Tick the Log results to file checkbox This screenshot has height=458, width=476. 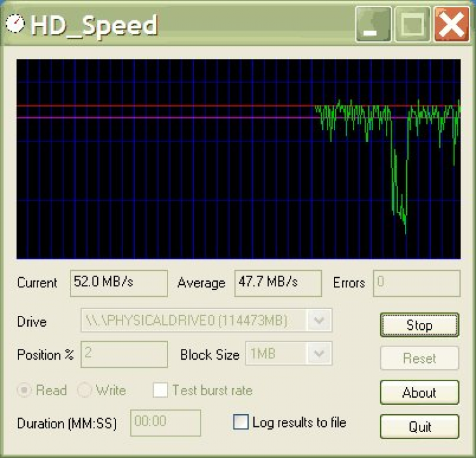tap(241, 422)
